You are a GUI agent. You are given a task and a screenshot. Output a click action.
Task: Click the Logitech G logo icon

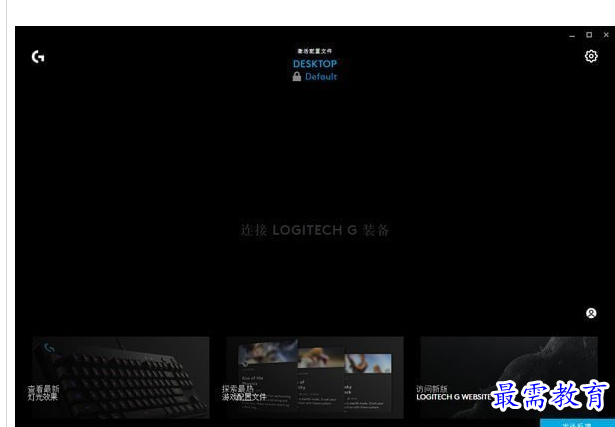38,57
